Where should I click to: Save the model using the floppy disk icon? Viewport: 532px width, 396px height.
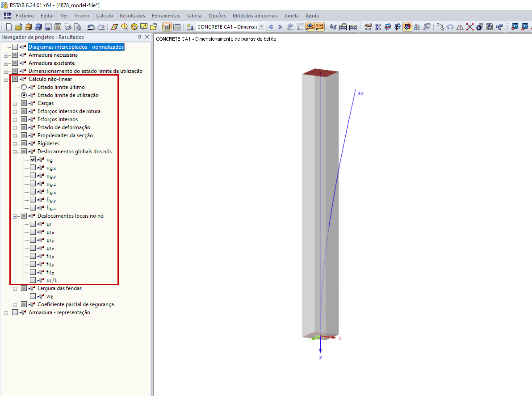click(x=48, y=27)
